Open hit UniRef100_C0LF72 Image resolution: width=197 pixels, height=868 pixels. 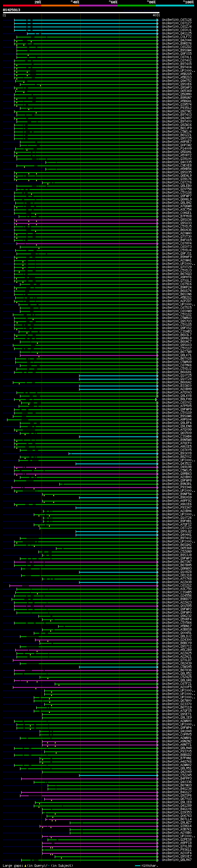[x=177, y=37]
